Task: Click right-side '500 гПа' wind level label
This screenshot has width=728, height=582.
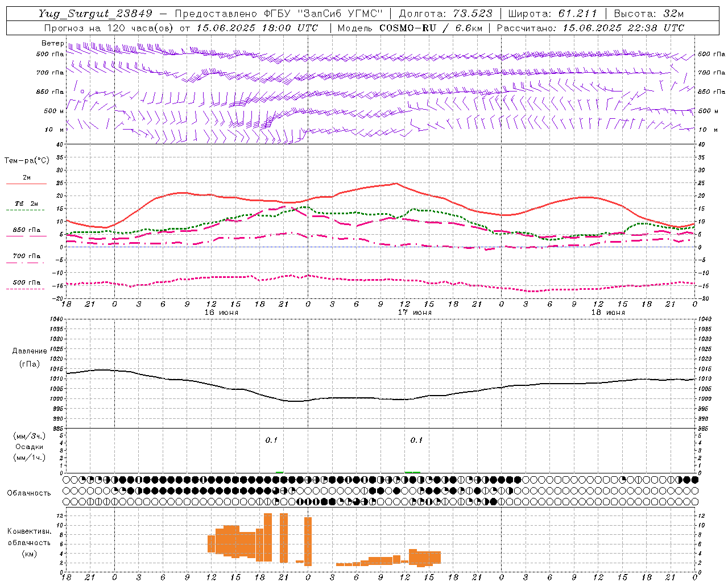Action: (x=712, y=54)
